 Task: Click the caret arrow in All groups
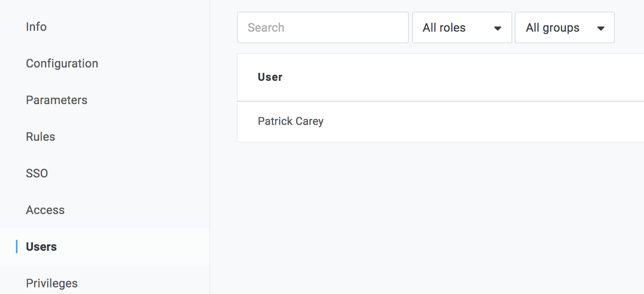[x=601, y=29]
